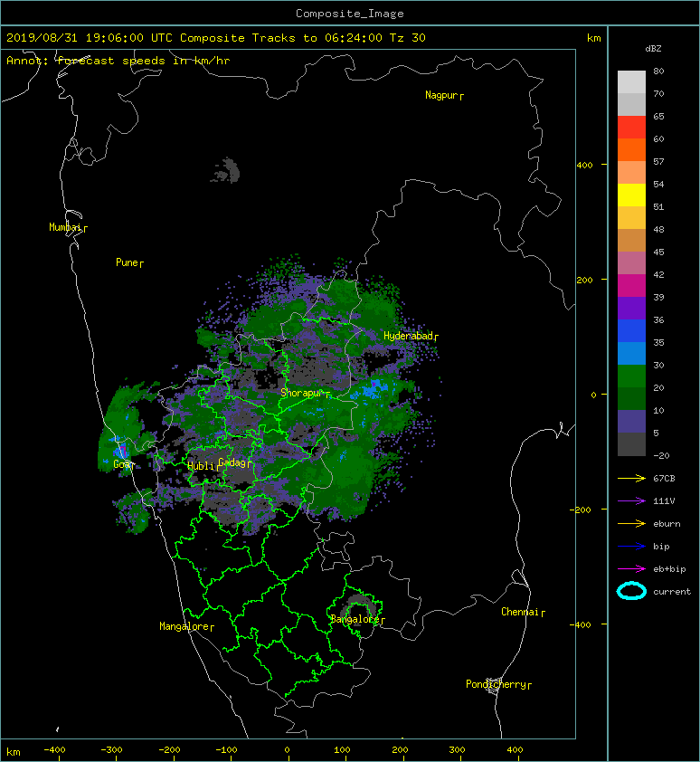This screenshot has height=762, width=700.
Task: Click the Shorapur city label
Action: pyautogui.click(x=302, y=393)
